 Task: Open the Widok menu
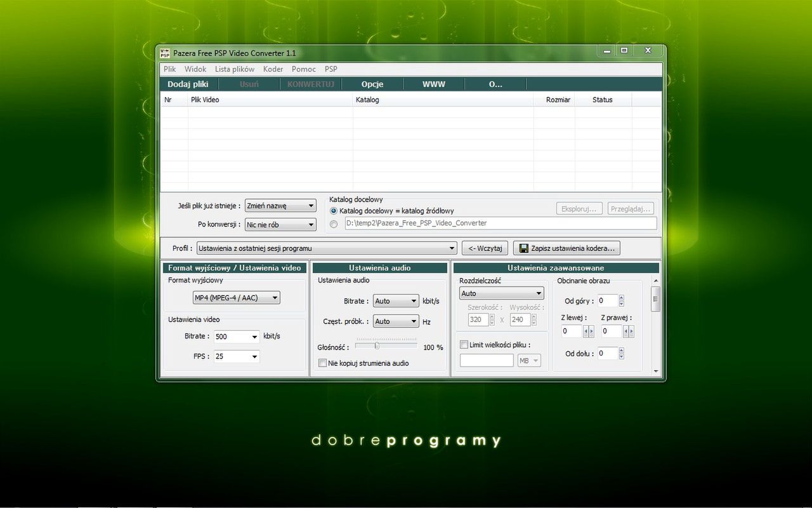click(195, 69)
